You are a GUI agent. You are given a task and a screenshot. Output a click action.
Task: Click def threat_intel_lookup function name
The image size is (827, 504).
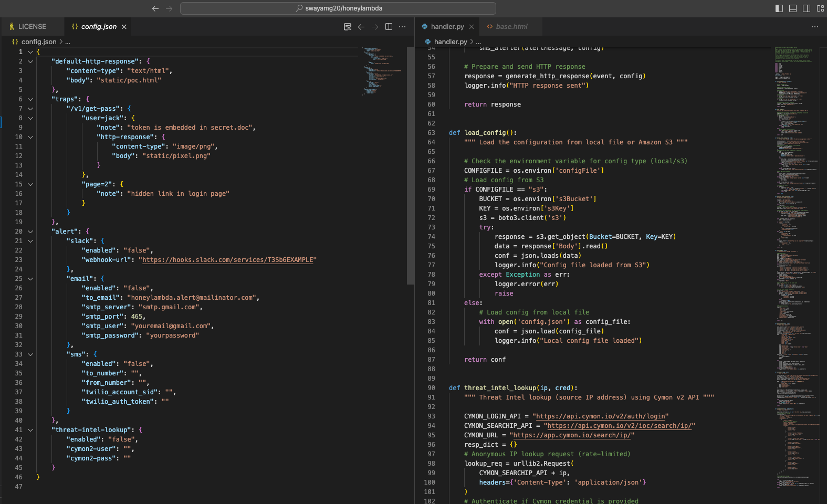pyautogui.click(x=499, y=388)
